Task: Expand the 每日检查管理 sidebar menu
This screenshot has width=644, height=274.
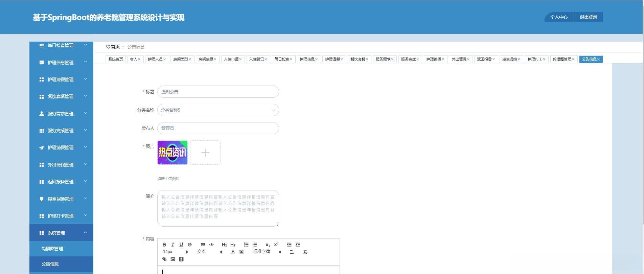Action: (62, 45)
